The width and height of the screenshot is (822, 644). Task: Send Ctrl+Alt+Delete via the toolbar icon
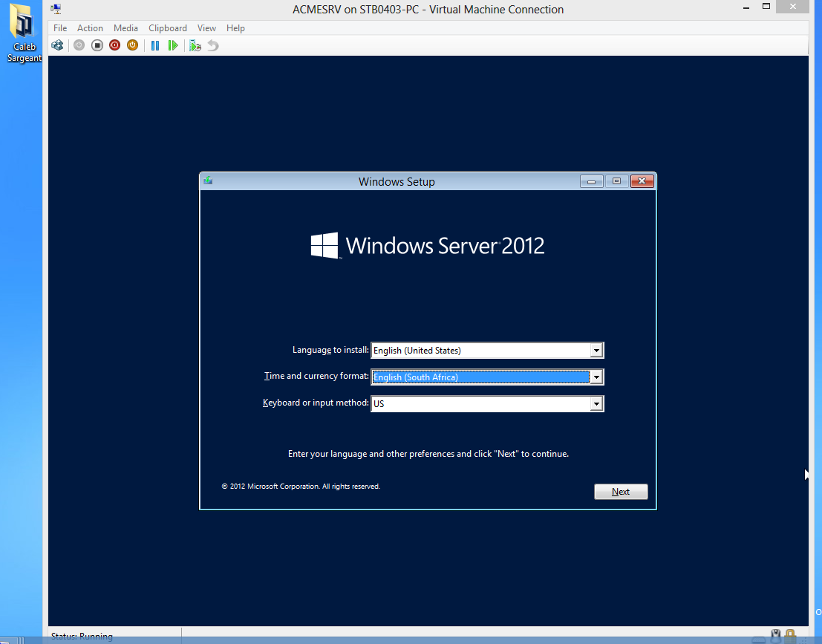(57, 45)
